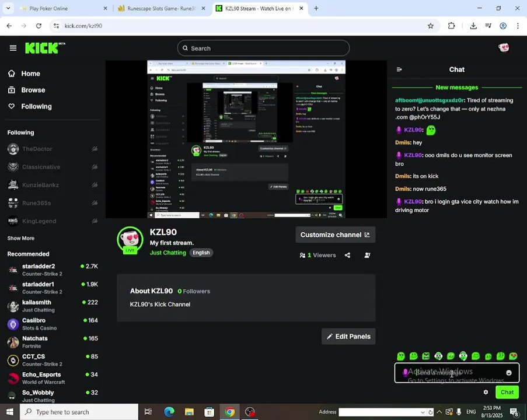This screenshot has height=420, width=527.
Task: Open the Just Chatting category link
Action: point(167,253)
